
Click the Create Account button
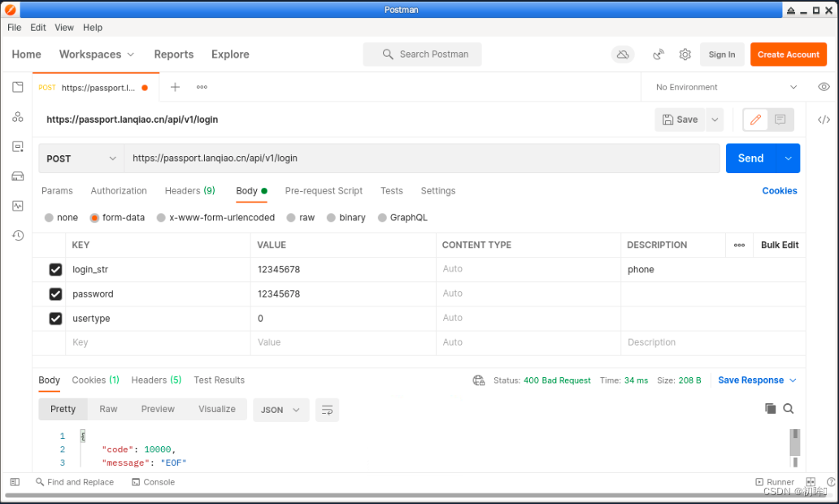tap(788, 54)
